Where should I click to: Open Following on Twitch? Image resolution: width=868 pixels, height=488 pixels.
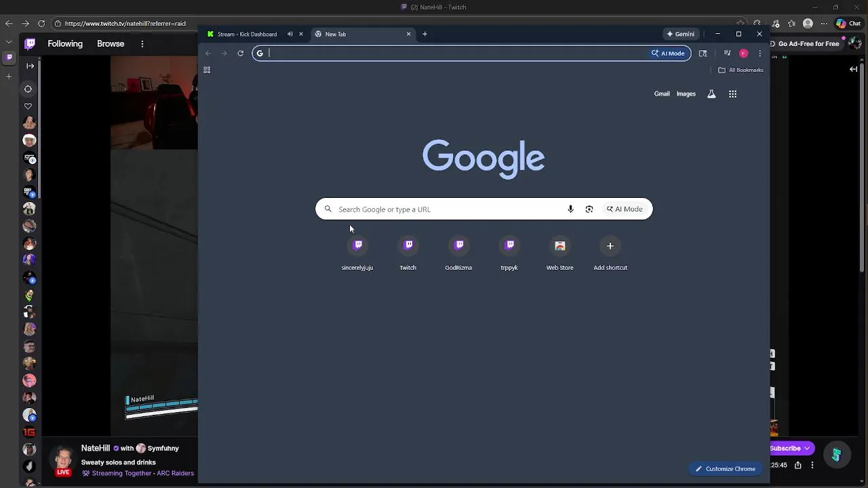point(65,43)
